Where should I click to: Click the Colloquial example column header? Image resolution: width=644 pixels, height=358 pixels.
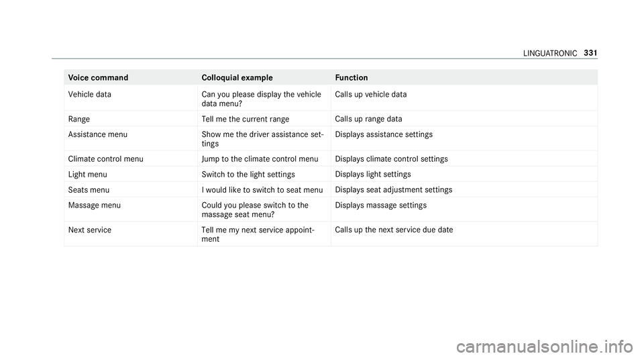[x=237, y=78]
